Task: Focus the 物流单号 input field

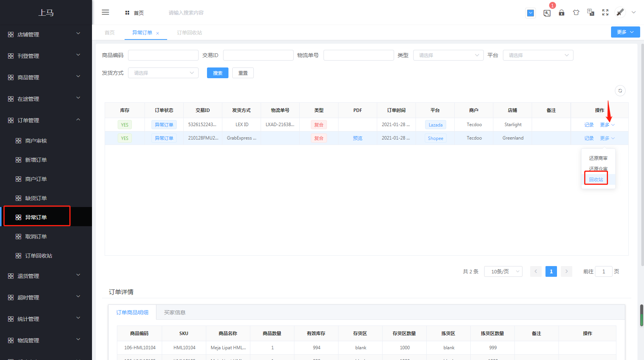Action: point(359,55)
